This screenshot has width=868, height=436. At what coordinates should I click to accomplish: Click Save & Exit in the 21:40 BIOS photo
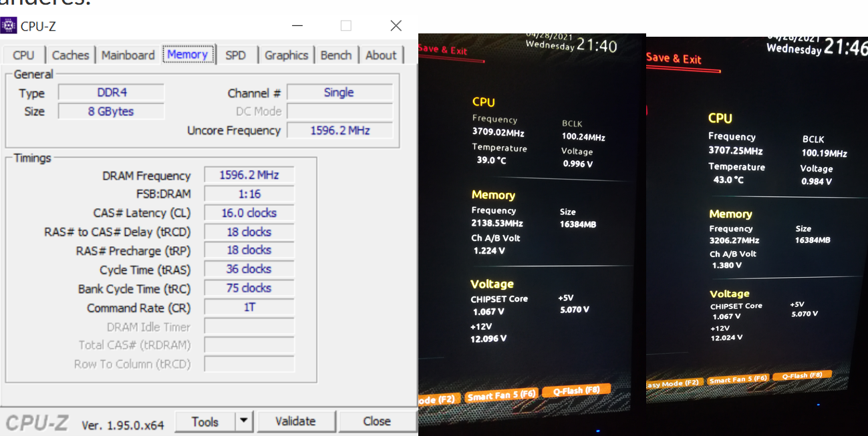(x=443, y=49)
